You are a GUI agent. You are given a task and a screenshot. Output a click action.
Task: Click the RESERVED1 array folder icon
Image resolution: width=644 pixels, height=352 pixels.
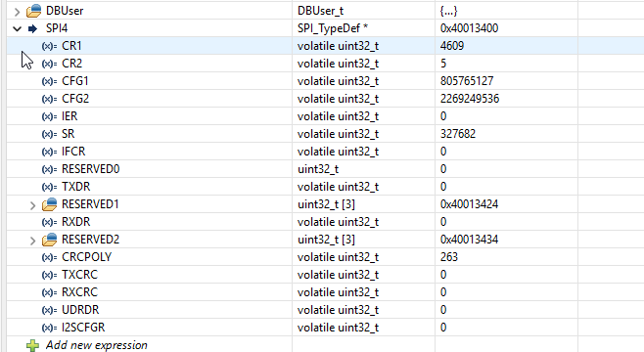pyautogui.click(x=50, y=204)
